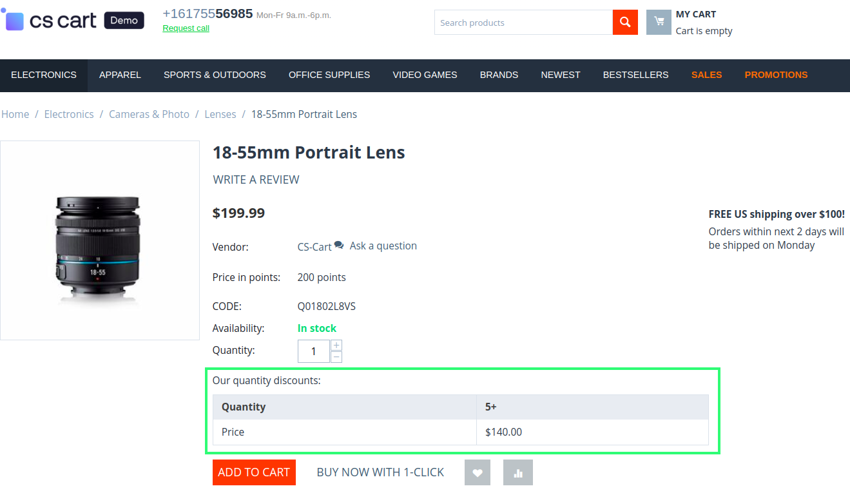Open Write a Review link
The height and width of the screenshot is (504, 850).
point(256,180)
